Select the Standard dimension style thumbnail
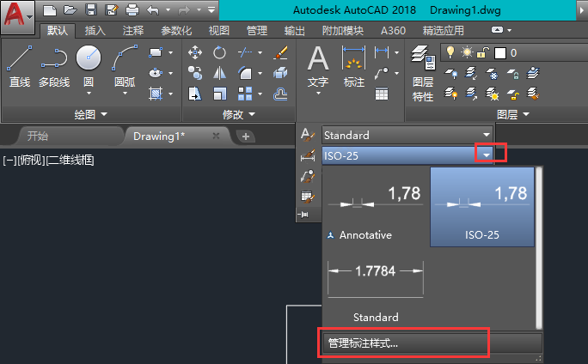The image size is (588, 364). (x=376, y=289)
